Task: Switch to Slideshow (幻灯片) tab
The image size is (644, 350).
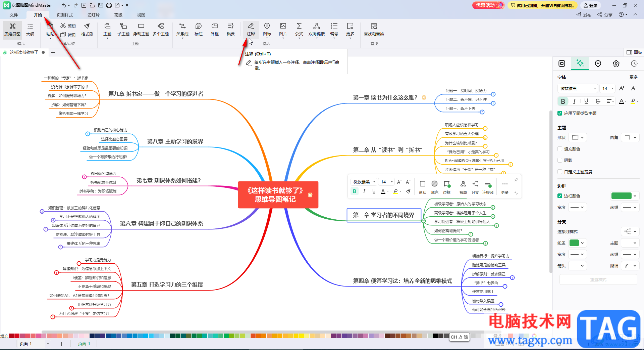Action: coord(94,15)
